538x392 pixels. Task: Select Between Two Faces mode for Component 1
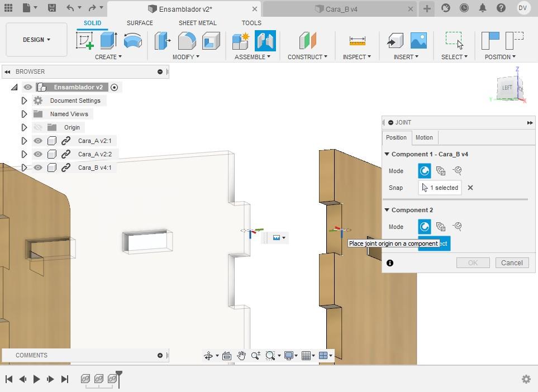pos(441,170)
